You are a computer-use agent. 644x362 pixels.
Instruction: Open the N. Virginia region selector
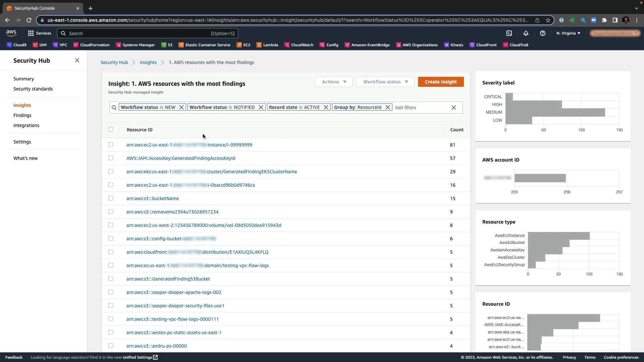[x=568, y=33]
